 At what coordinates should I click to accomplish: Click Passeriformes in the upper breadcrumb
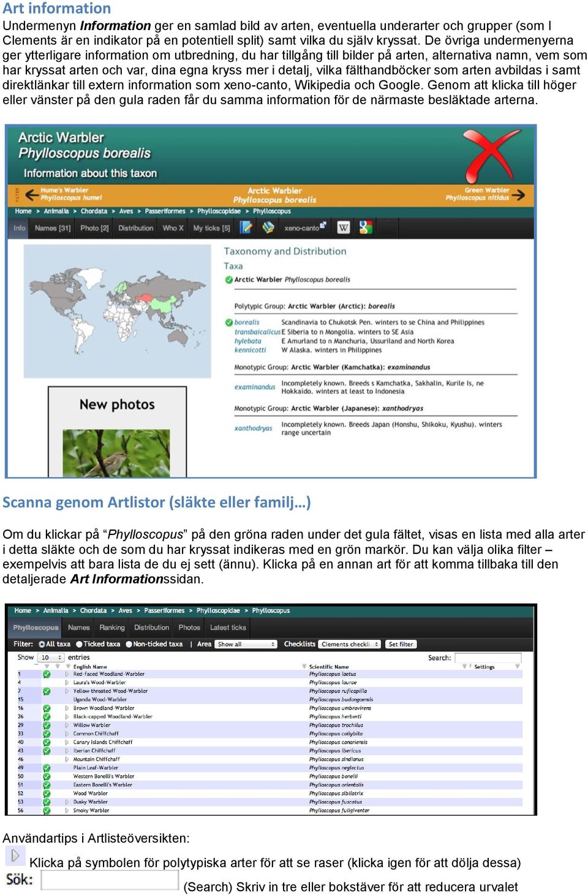tap(165, 211)
